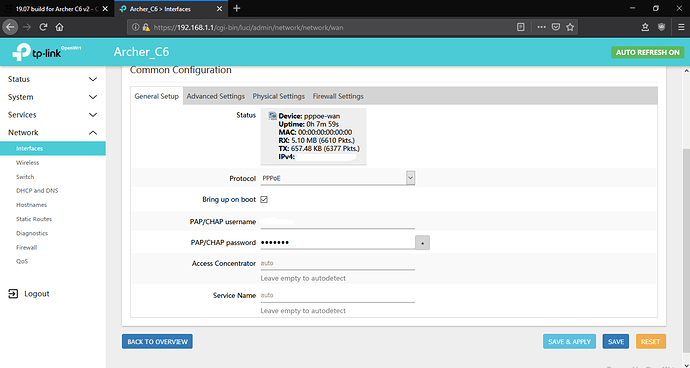Click the logout icon in the sidebar
Viewport: 690px width, 368px height.
(13, 294)
